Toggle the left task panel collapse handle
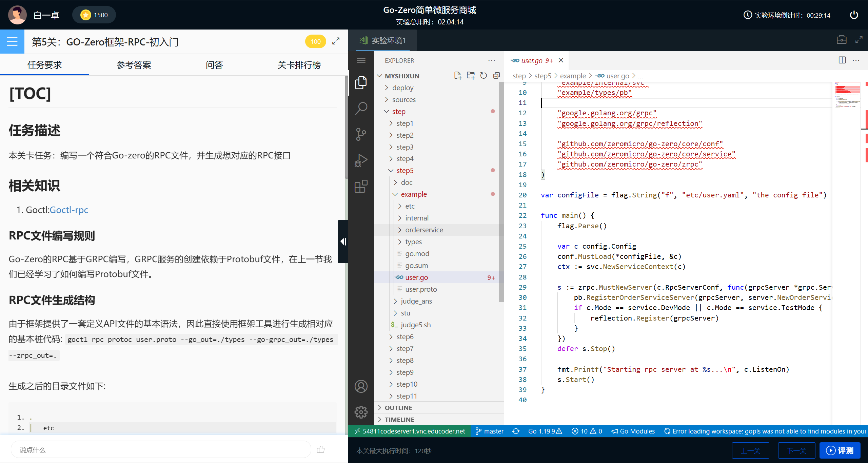The image size is (868, 463). coord(343,242)
